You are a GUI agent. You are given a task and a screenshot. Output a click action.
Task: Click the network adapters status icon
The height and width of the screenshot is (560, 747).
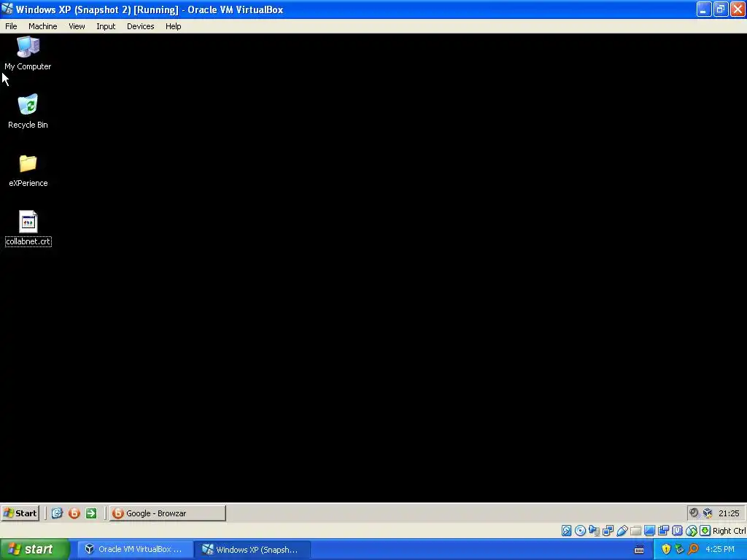pyautogui.click(x=608, y=531)
